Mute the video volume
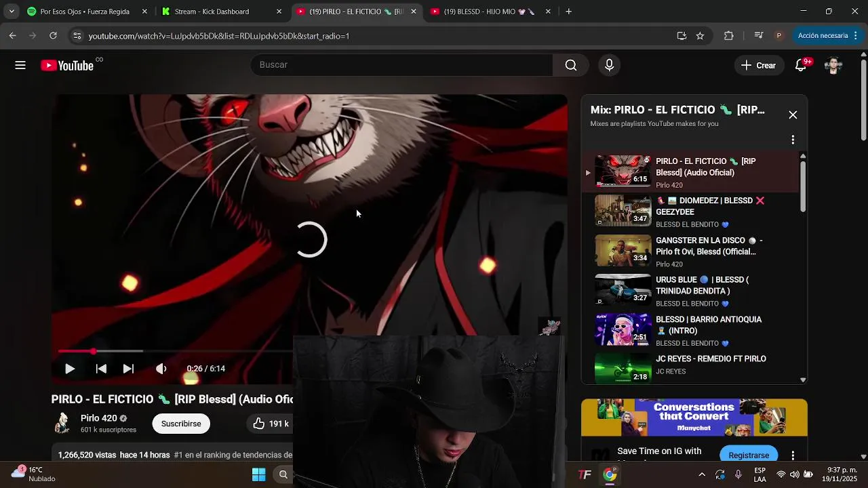The width and height of the screenshot is (868, 488). pyautogui.click(x=161, y=369)
